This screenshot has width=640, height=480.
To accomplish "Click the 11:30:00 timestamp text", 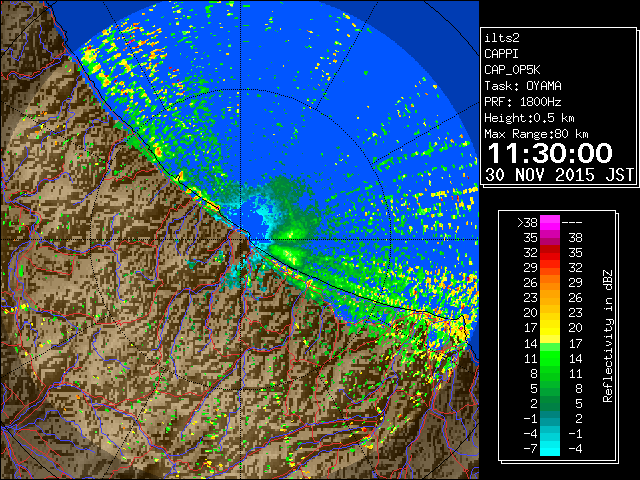I will tap(550, 153).
